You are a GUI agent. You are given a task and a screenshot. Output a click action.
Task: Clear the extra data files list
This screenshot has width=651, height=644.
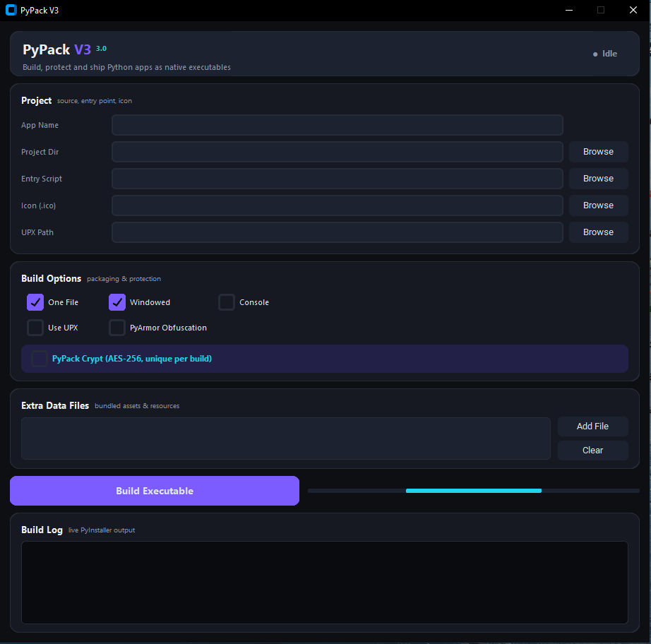592,451
